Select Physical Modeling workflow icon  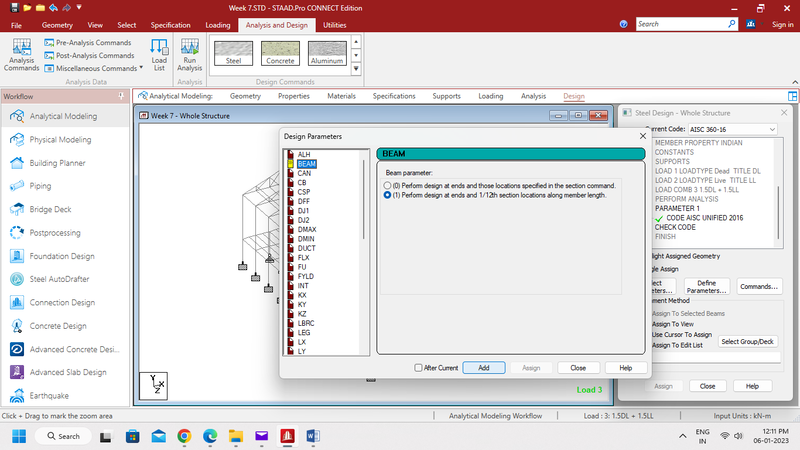coord(18,140)
